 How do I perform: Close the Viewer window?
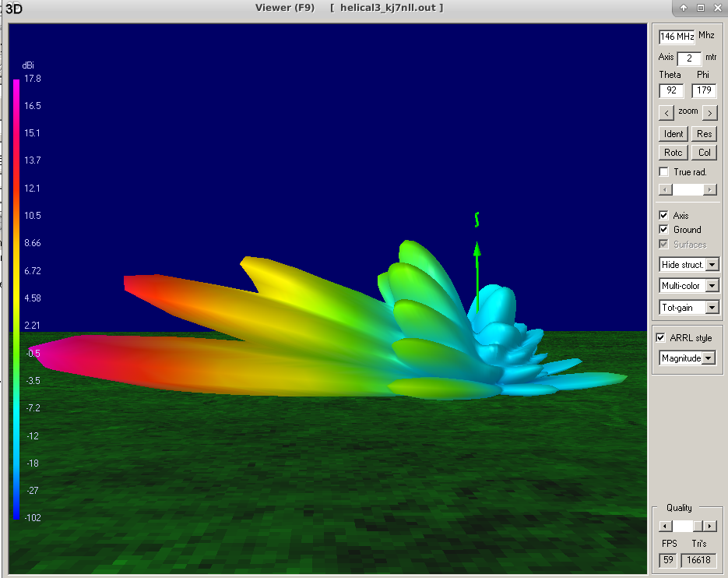[x=718, y=8]
